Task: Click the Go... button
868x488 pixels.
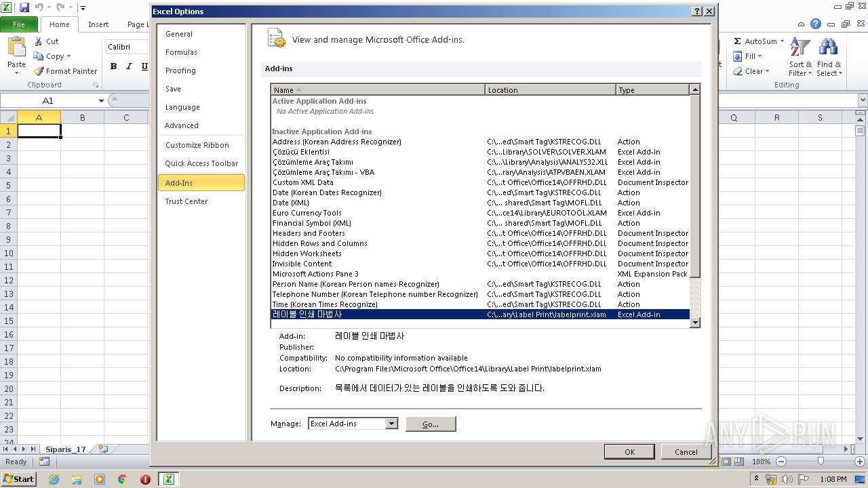Action: pyautogui.click(x=431, y=424)
